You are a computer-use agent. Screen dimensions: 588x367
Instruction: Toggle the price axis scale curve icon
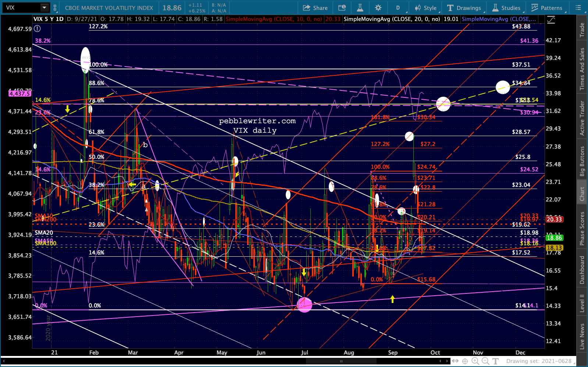[551, 20]
